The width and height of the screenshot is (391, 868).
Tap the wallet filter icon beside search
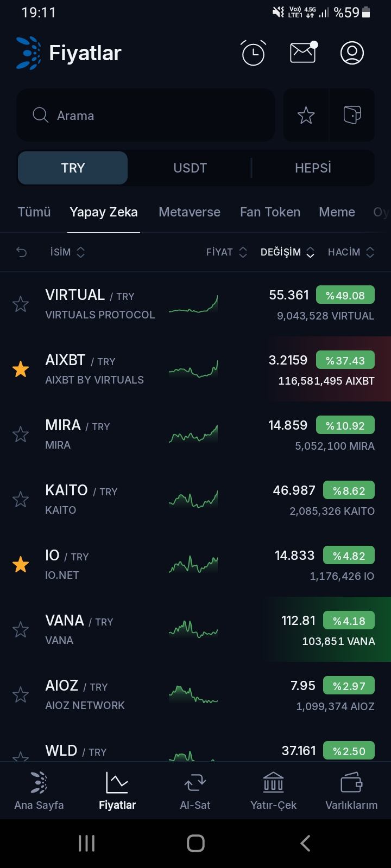[x=352, y=115]
